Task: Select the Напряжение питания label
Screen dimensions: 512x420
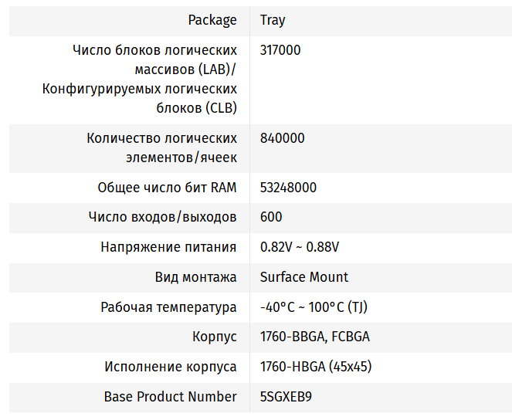Action: pos(168,247)
